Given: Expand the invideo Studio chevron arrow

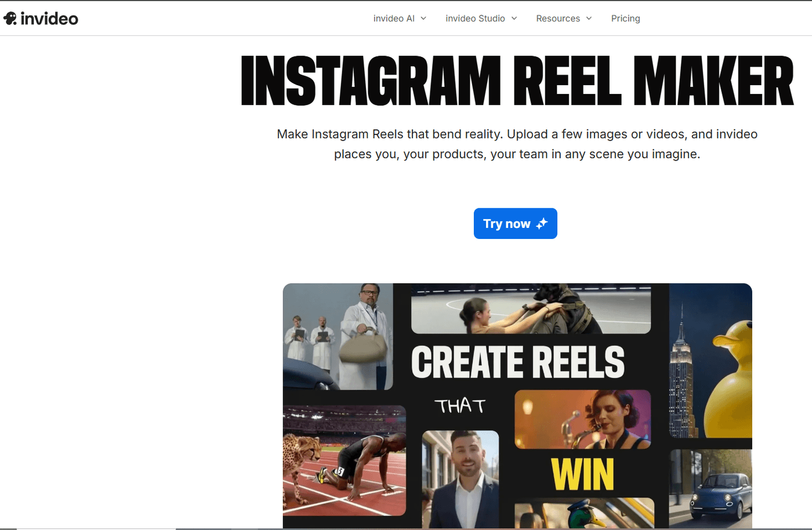Looking at the screenshot, I should click(x=514, y=19).
